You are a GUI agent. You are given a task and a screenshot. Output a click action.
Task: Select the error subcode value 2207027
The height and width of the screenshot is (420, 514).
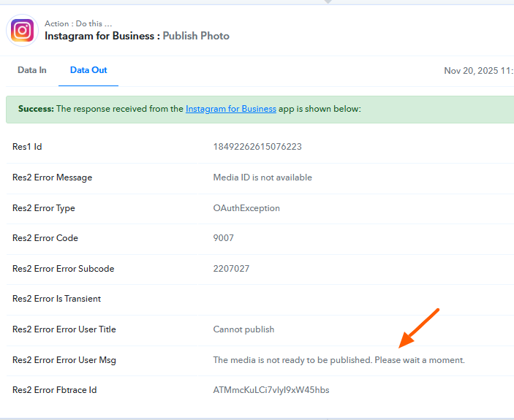(231, 269)
